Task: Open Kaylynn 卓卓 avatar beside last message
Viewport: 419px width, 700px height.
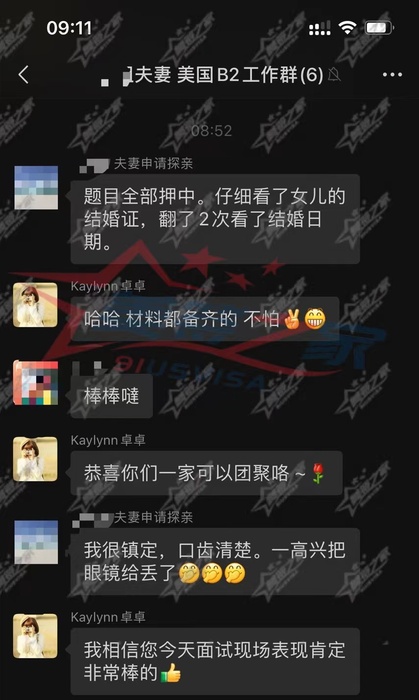Action: [x=35, y=636]
